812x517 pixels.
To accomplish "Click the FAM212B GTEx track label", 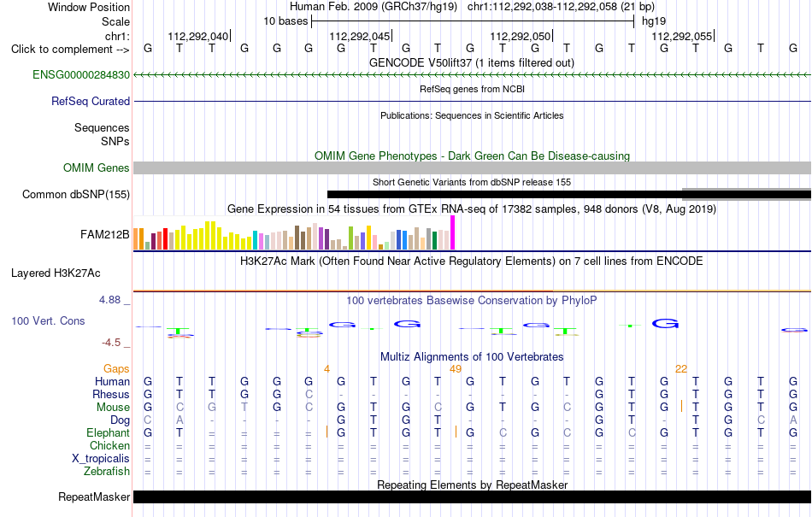I will [104, 234].
